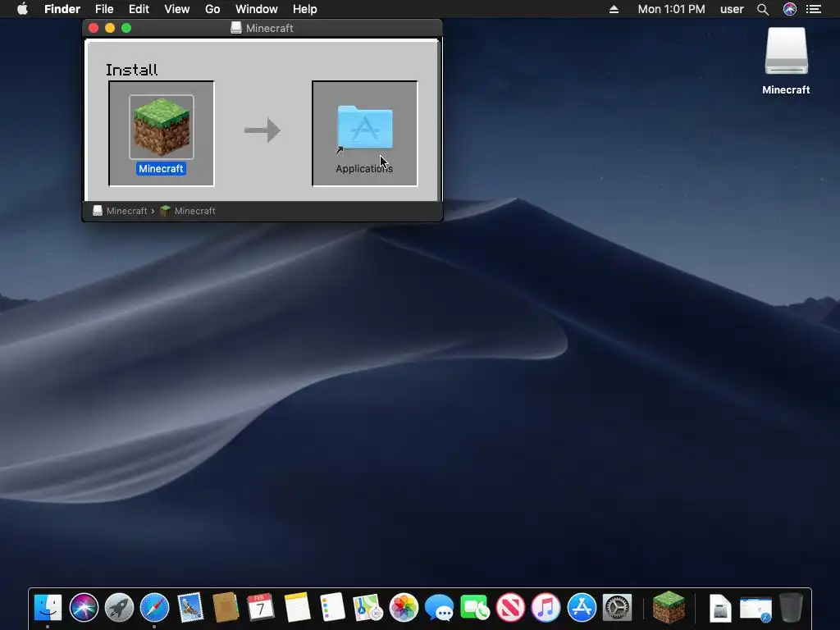Open the File menu
The width and height of the screenshot is (840, 630).
[104, 9]
